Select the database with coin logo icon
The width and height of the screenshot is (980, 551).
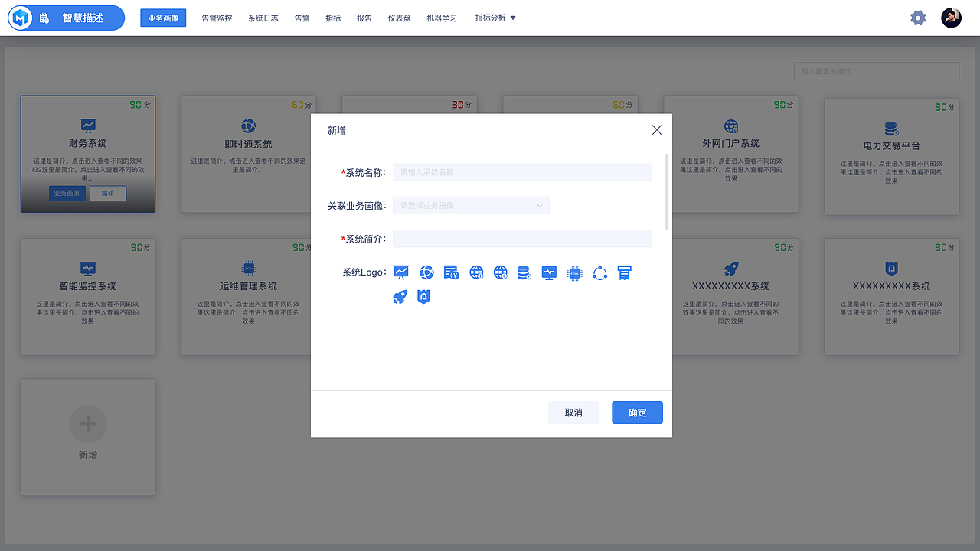[524, 272]
